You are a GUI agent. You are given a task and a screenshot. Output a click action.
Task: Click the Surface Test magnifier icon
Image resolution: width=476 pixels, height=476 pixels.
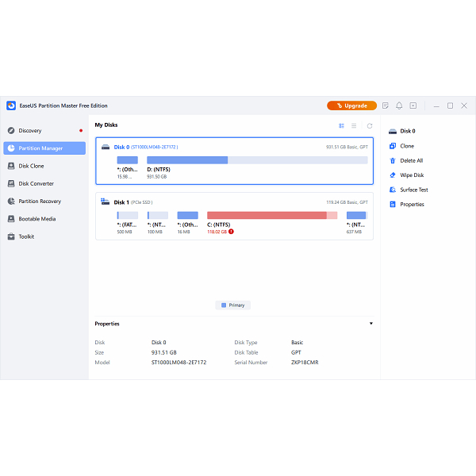(393, 190)
